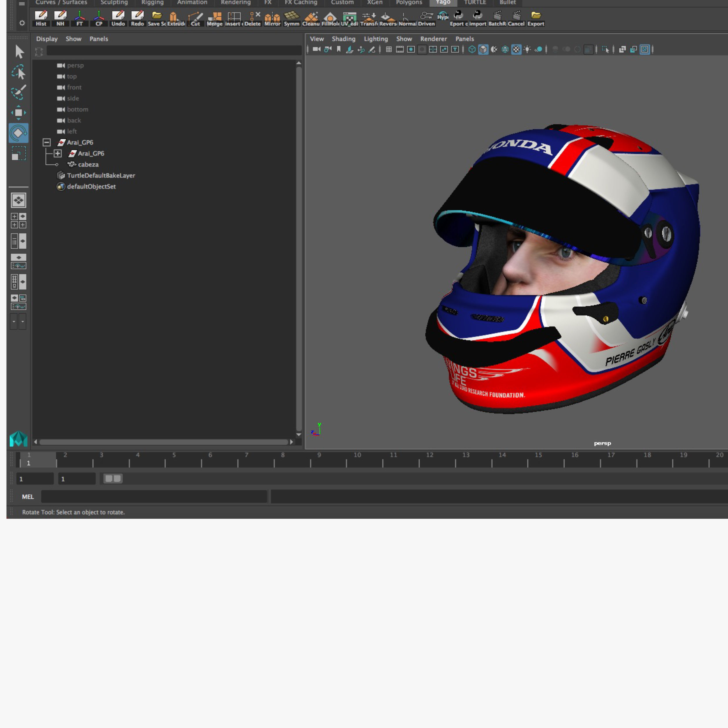Open the right toolbox layout dropdown arrow
Screen dimensions: 728x728
(23, 322)
